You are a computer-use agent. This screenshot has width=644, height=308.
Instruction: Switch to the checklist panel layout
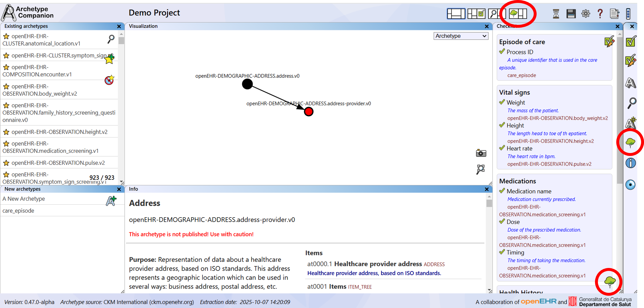pyautogui.click(x=476, y=14)
